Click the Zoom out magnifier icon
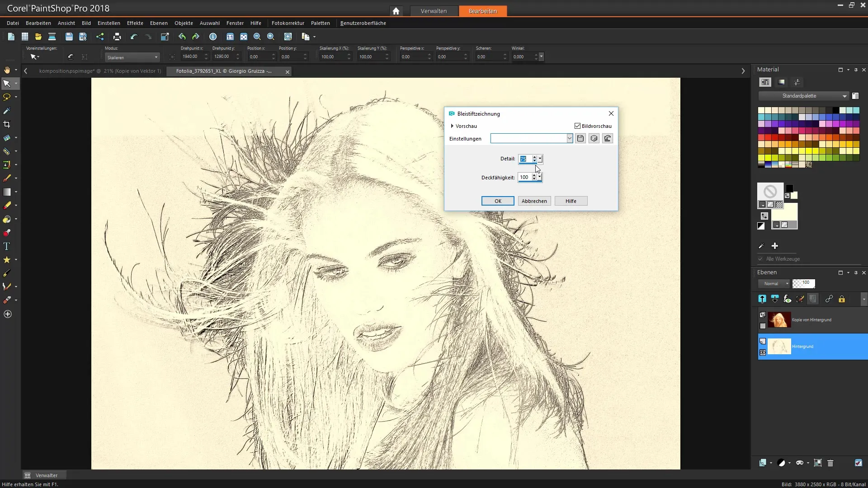 (257, 37)
